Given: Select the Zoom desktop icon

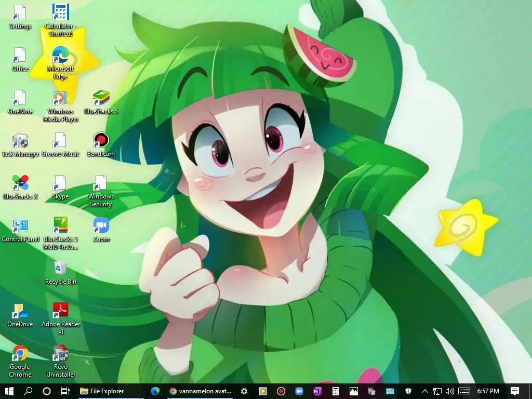Looking at the screenshot, I should tap(101, 230).
